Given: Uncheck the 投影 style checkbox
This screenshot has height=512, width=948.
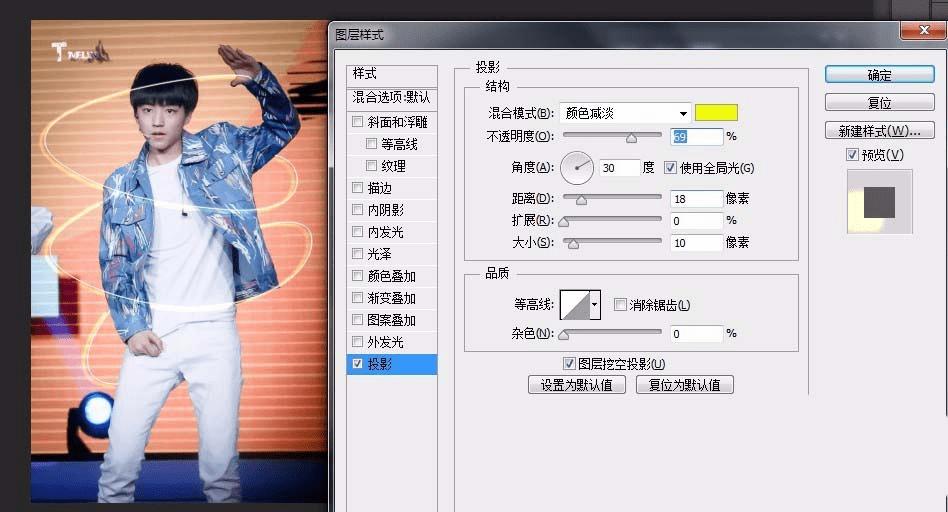Looking at the screenshot, I should [x=357, y=364].
